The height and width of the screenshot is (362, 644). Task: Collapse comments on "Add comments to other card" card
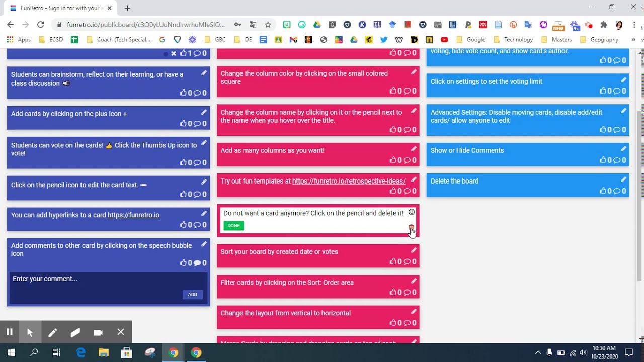click(197, 263)
